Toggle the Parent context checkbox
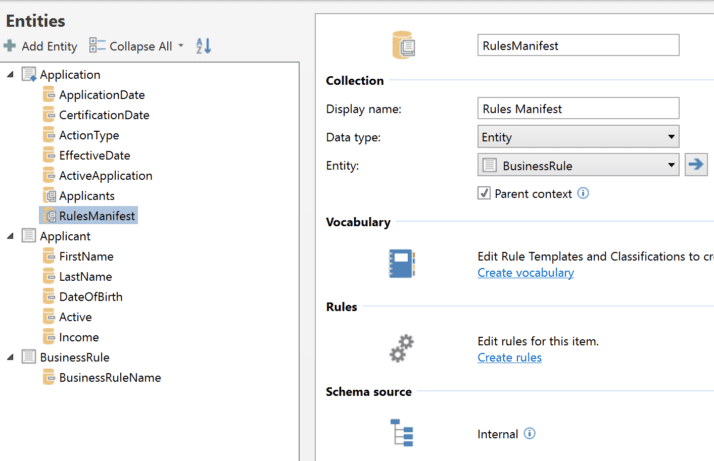714x461 pixels. click(x=484, y=193)
